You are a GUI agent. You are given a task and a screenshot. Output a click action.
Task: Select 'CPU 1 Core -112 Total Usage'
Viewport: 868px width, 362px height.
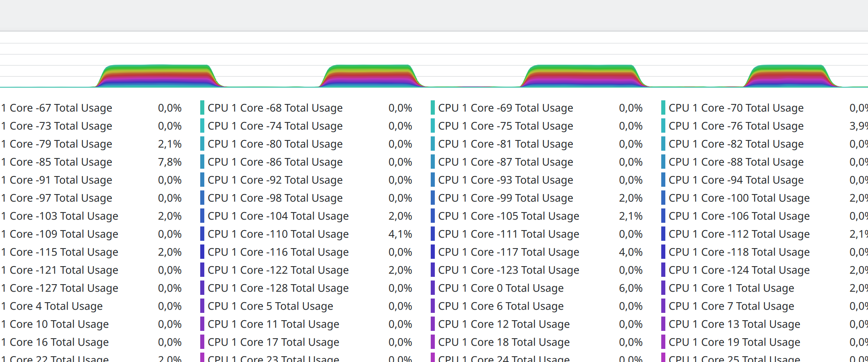pyautogui.click(x=739, y=234)
